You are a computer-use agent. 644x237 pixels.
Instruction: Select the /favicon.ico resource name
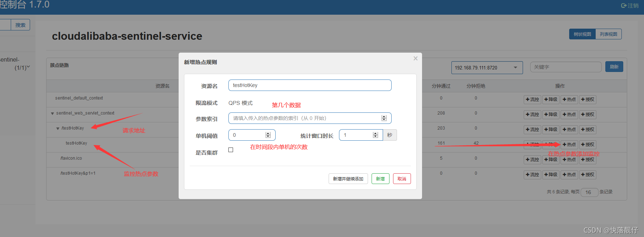pyautogui.click(x=71, y=158)
